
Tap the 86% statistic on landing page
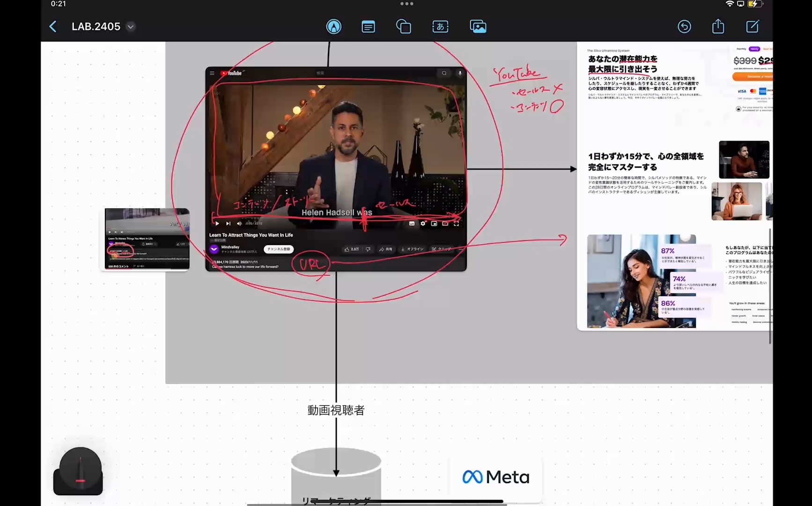668,304
